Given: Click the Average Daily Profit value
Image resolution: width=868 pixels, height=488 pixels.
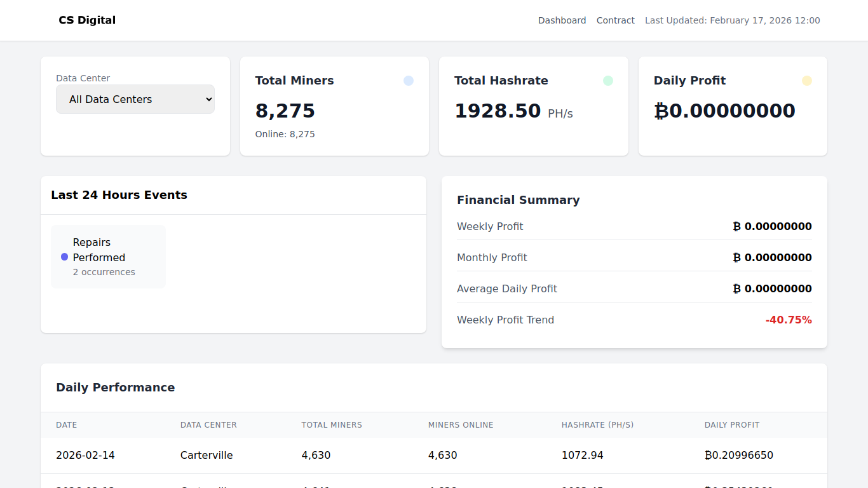Looking at the screenshot, I should (772, 288).
